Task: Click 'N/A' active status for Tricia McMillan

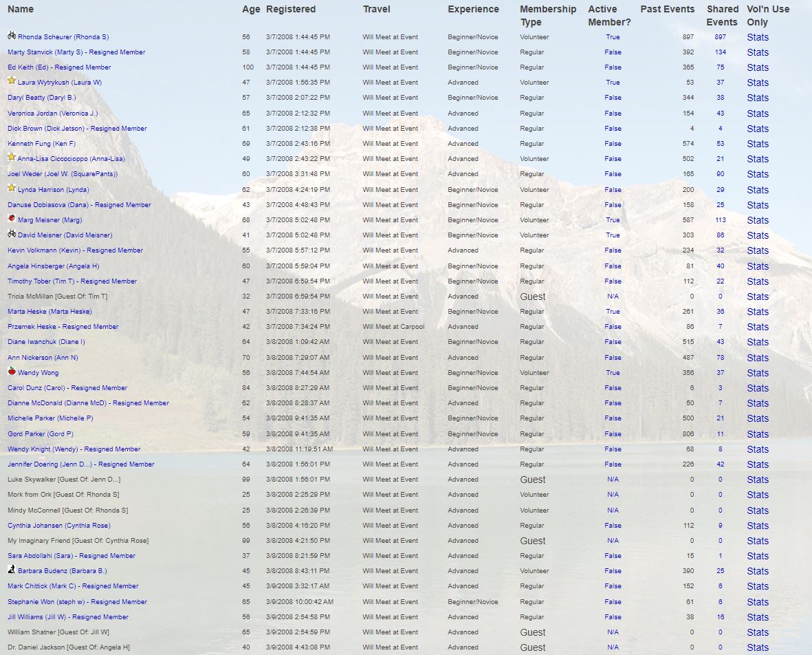Action: coord(613,297)
